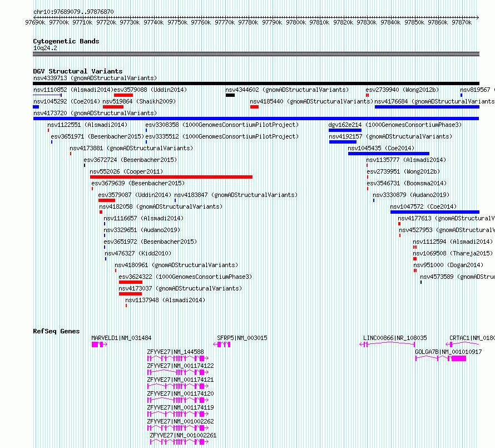Click the gray 10q24.2 cytogenetic band
Screen dimensions: 495x448
pyautogui.click(x=256, y=54)
